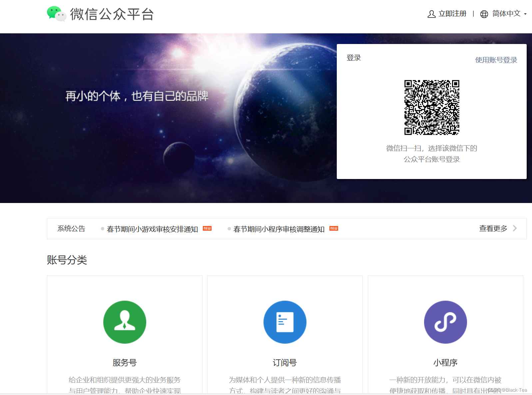Click the chevron arrow beside 查看更多
Viewport: 532px width, 395px height.
[x=515, y=228]
